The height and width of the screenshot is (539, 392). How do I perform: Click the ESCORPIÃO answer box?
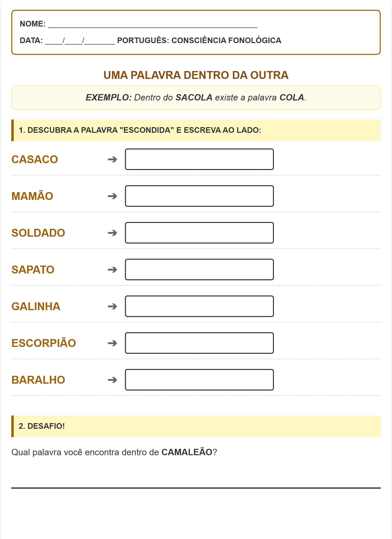click(199, 343)
